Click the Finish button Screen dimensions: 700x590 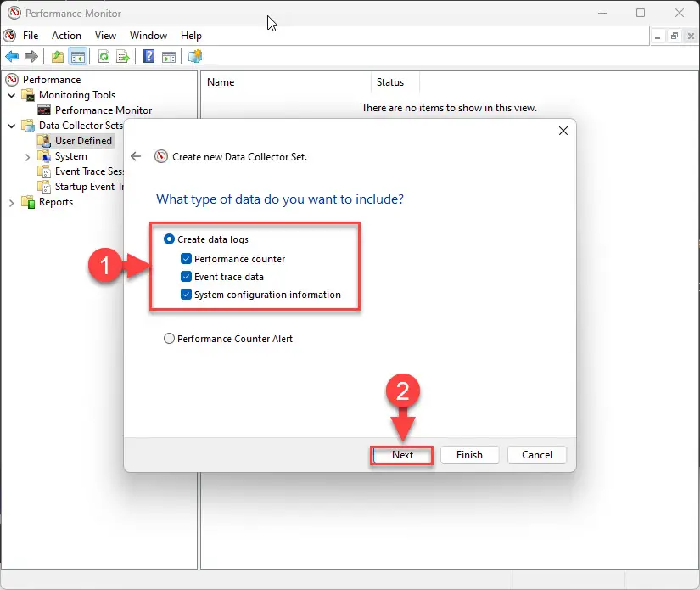[470, 455]
